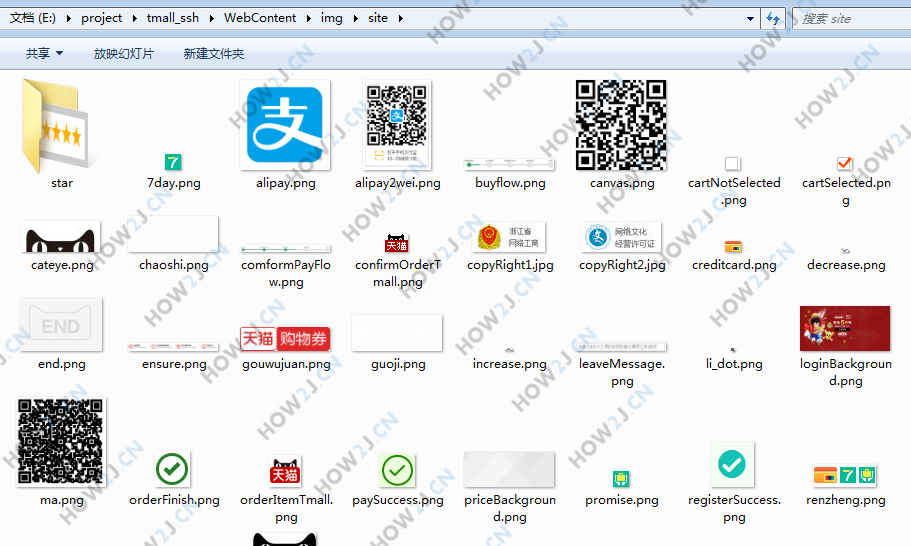Select the promise.png icon

click(x=621, y=479)
